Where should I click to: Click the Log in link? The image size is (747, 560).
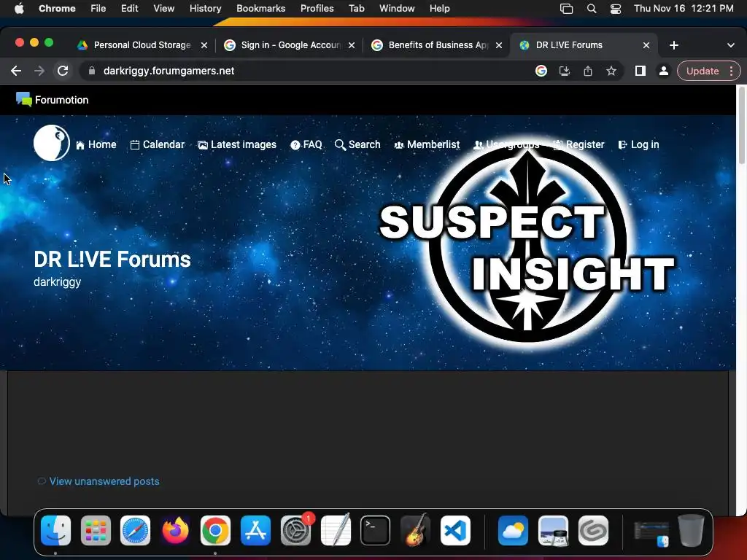pos(638,145)
